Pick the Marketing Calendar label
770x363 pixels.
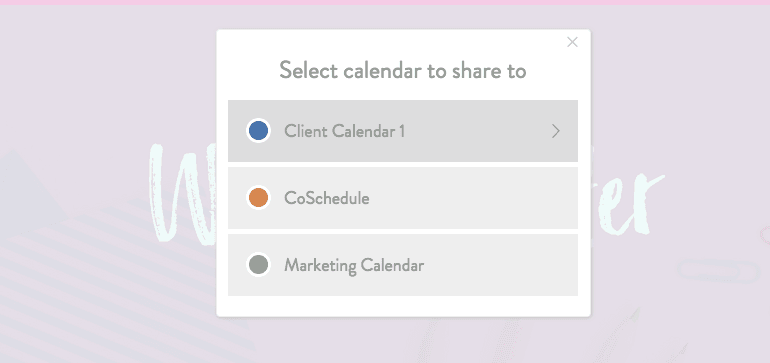[354, 266]
